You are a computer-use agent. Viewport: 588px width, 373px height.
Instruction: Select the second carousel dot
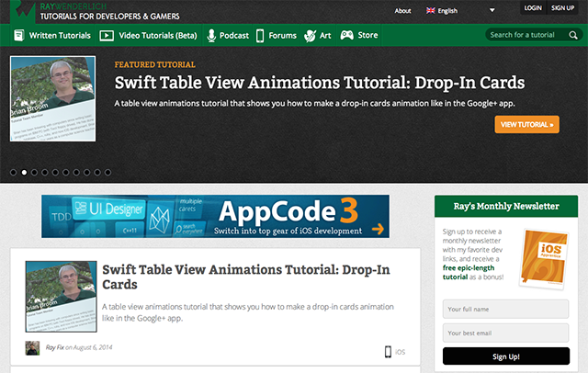pyautogui.click(x=24, y=173)
